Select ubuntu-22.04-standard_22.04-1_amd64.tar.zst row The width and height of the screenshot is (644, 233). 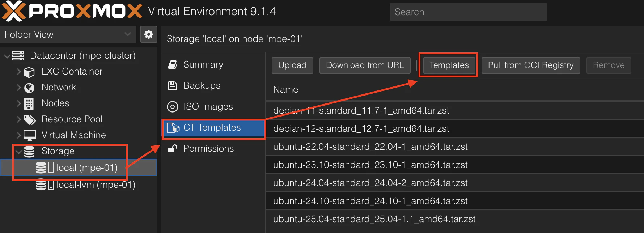(455, 147)
